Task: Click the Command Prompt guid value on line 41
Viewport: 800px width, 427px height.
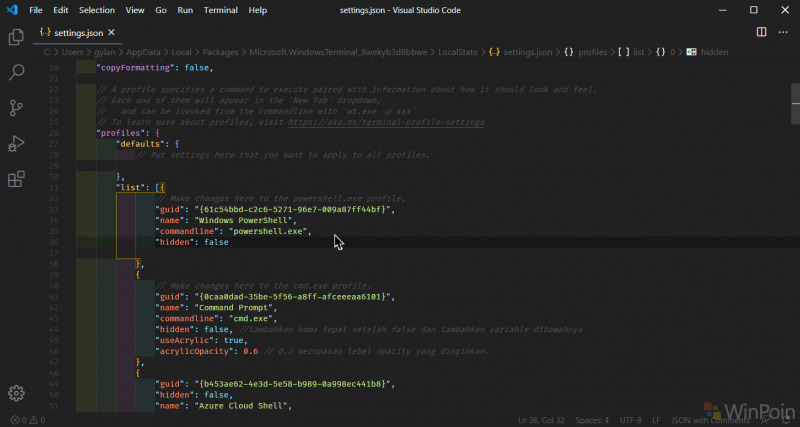Action: click(x=292, y=297)
